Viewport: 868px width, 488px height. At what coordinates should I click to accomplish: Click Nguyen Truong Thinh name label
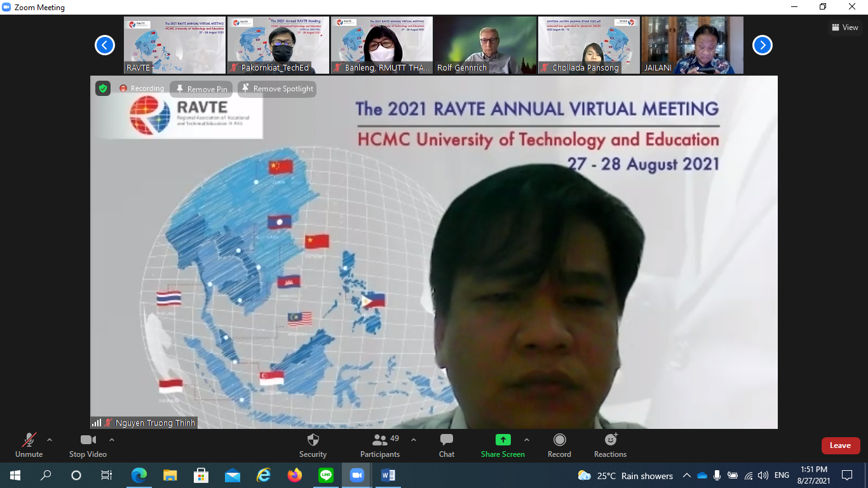[x=156, y=423]
